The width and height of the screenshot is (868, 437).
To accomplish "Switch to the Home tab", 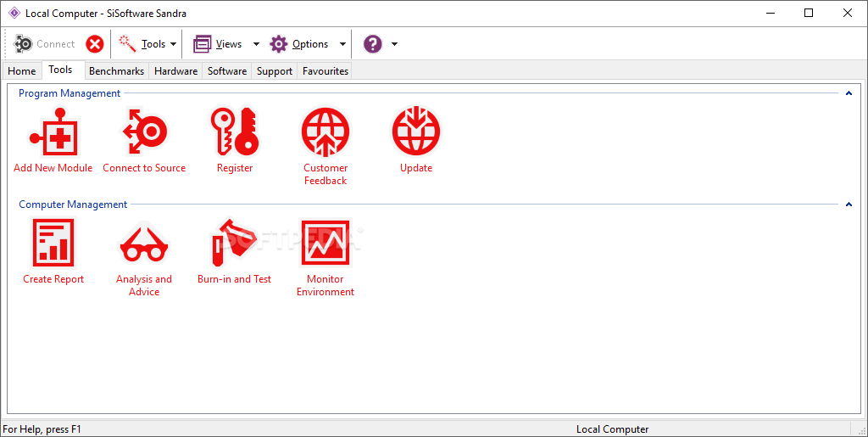I will [22, 71].
